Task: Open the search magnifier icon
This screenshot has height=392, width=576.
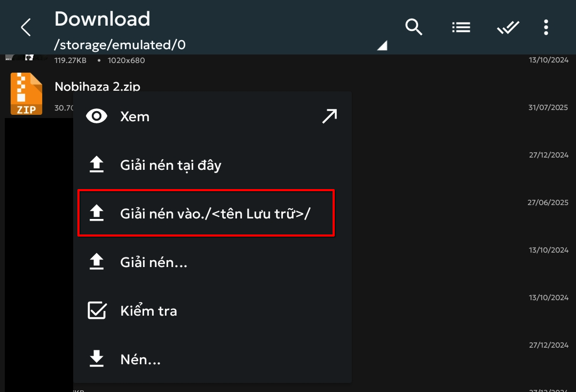Action: tap(414, 27)
